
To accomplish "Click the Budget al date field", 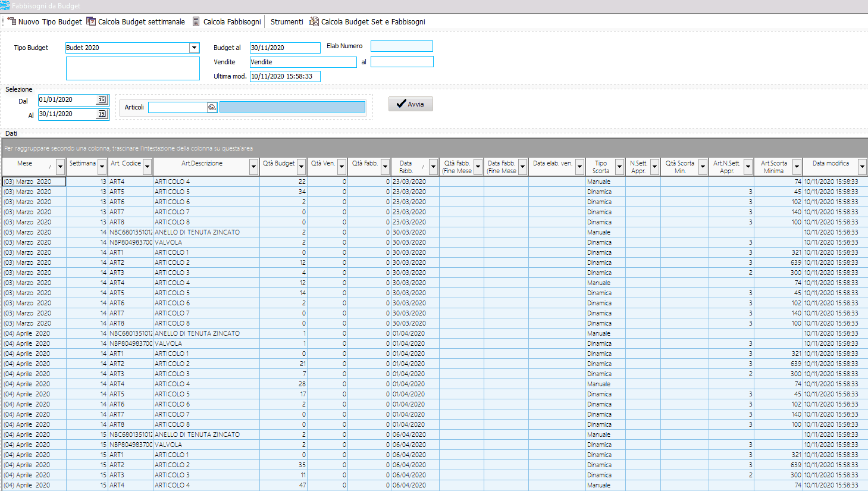I will [285, 48].
